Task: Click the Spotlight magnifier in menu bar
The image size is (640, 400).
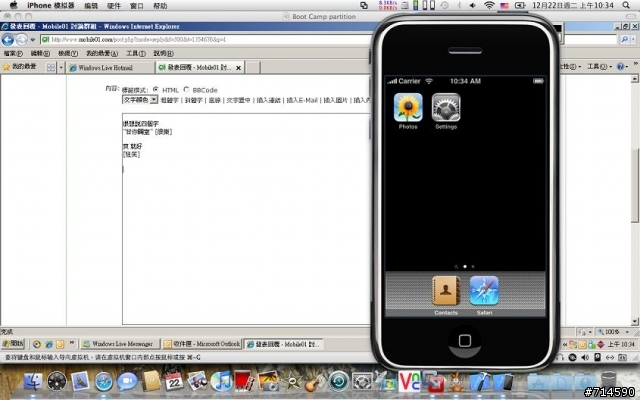Action: click(626, 5)
